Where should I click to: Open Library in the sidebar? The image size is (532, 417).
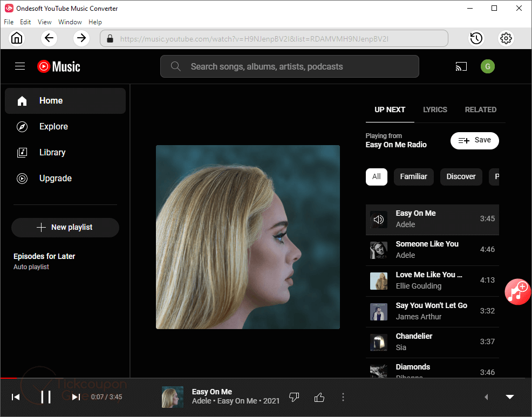click(65, 152)
